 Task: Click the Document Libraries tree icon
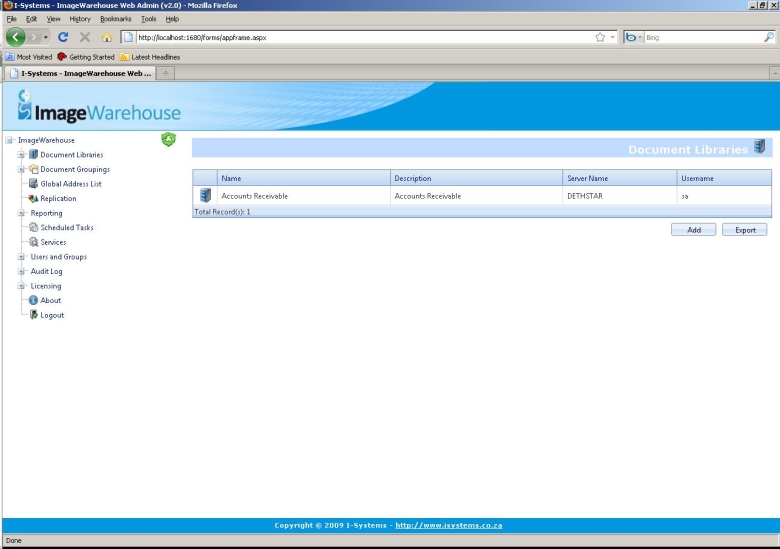(x=33, y=155)
